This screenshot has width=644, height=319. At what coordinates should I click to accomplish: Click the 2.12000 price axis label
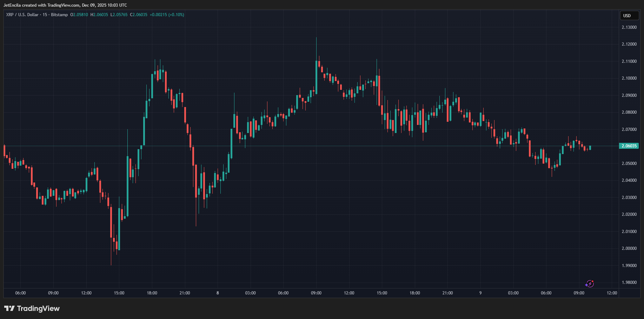coord(629,44)
